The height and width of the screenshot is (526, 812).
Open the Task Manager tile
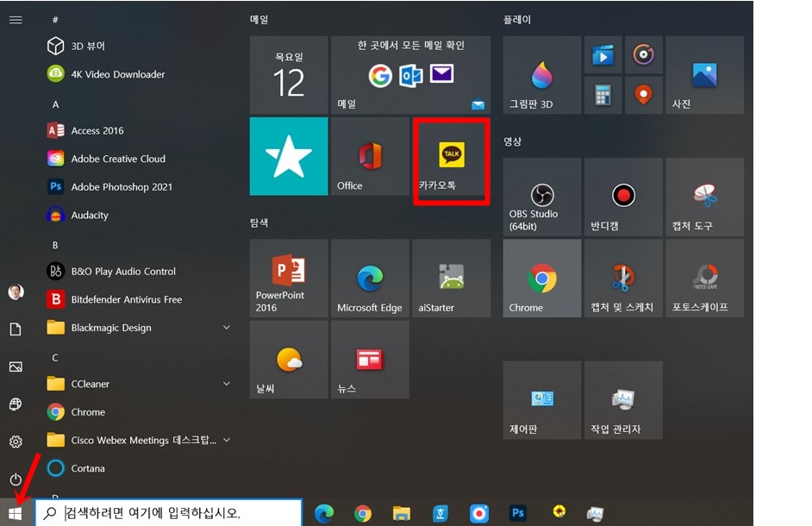tap(623, 401)
